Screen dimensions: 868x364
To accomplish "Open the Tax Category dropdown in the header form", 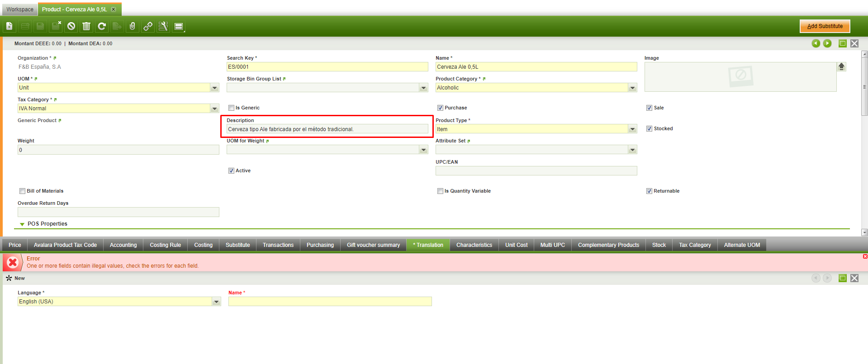I will 215,109.
